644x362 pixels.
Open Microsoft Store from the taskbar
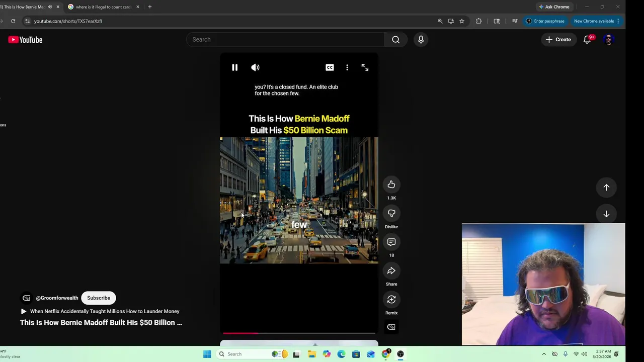[356, 354]
